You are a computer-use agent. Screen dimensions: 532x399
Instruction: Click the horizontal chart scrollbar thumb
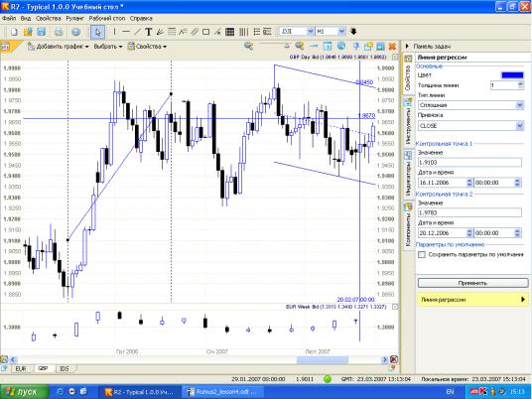[x=323, y=359]
